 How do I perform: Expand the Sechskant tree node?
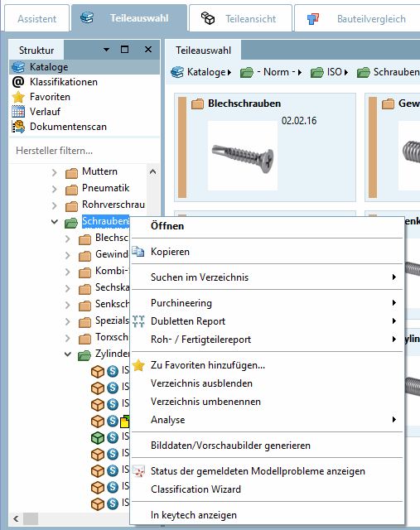tap(68, 288)
